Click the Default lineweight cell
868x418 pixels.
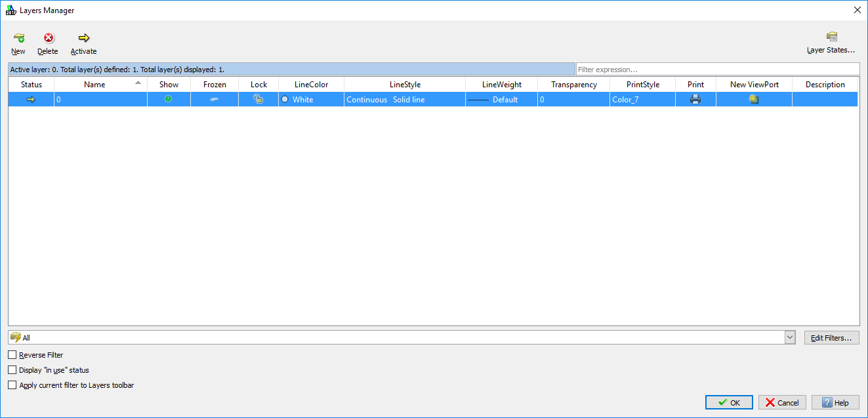click(501, 100)
